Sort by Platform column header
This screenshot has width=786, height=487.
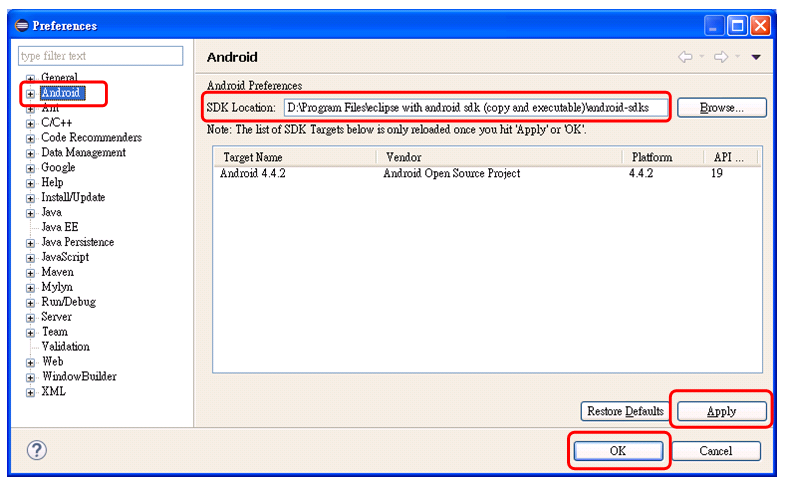coord(663,157)
